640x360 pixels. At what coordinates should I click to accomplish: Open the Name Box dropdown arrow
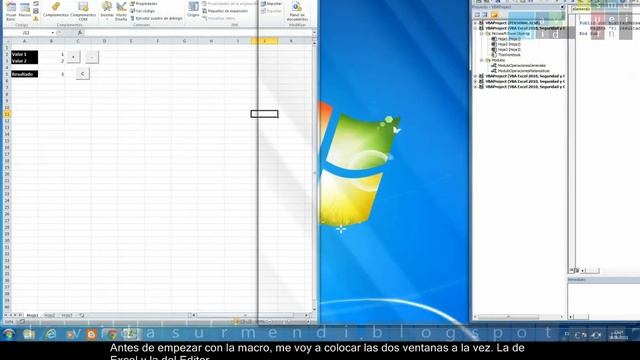click(x=53, y=33)
